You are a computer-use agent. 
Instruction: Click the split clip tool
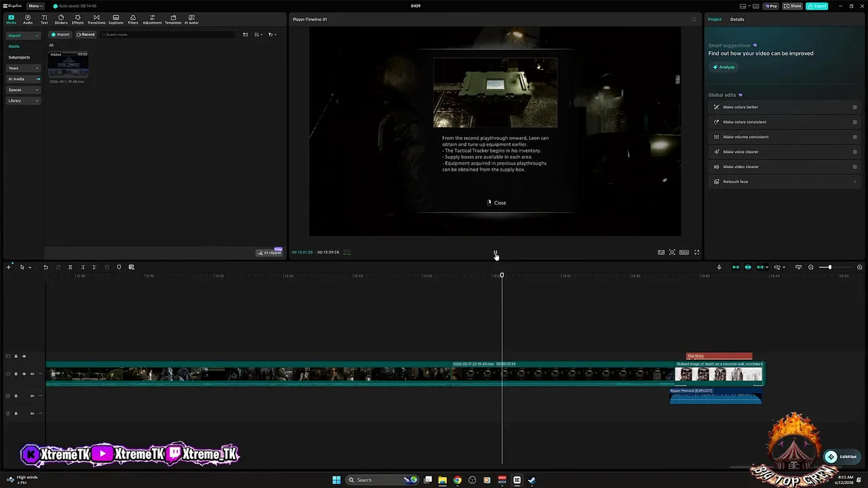click(70, 267)
